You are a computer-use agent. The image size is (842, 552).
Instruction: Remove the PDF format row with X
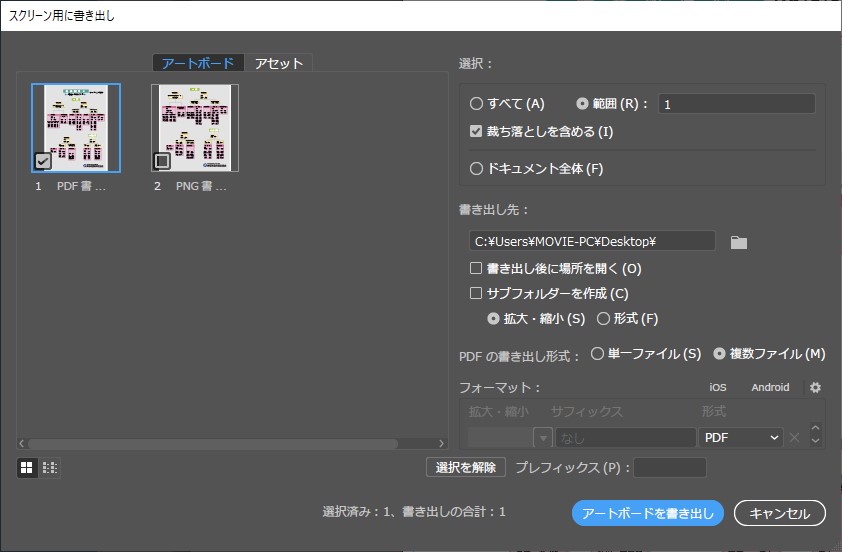794,438
